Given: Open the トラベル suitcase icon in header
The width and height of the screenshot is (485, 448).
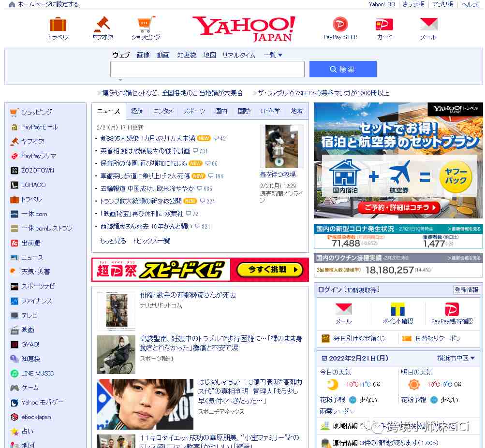Looking at the screenshot, I should coord(58,25).
